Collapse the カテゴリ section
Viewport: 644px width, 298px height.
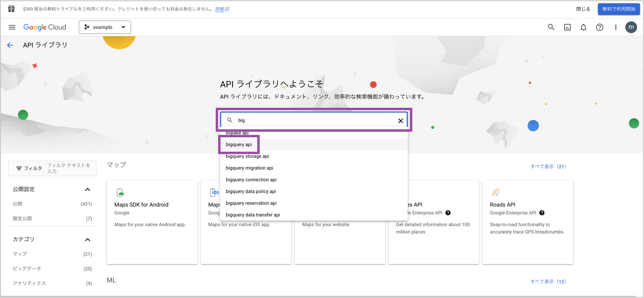coord(87,240)
